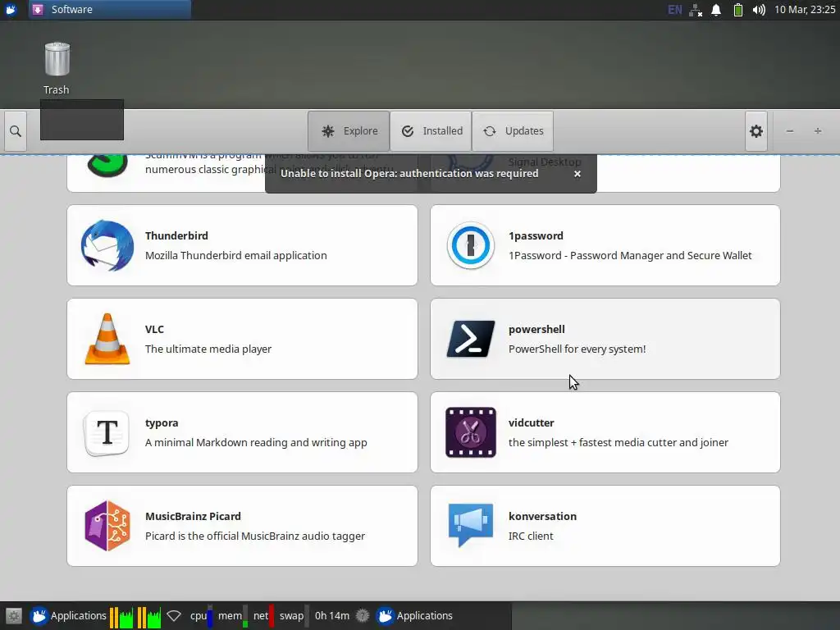Dismiss the Opera install error notification
The height and width of the screenshot is (630, 840).
click(x=577, y=174)
